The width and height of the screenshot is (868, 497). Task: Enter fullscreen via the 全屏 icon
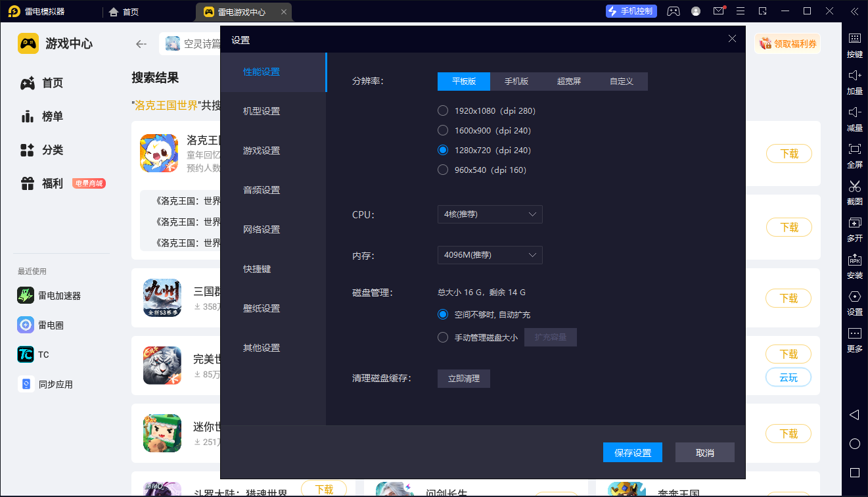point(854,155)
